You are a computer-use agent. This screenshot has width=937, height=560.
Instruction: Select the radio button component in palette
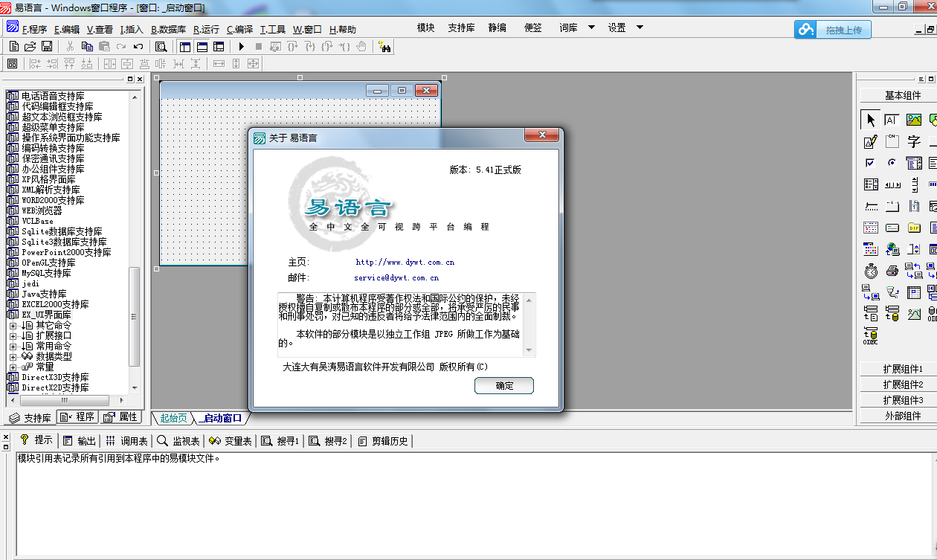coord(892,163)
